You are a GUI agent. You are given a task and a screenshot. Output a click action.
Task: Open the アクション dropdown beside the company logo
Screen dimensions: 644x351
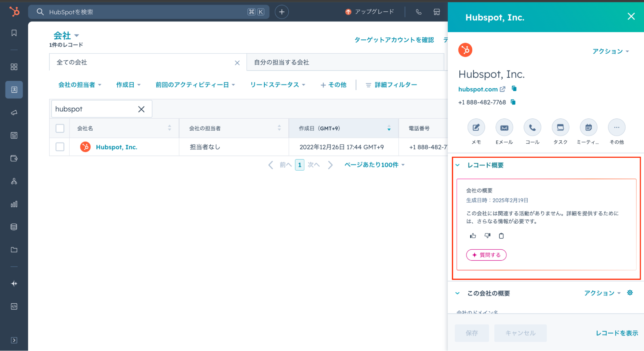pos(610,51)
